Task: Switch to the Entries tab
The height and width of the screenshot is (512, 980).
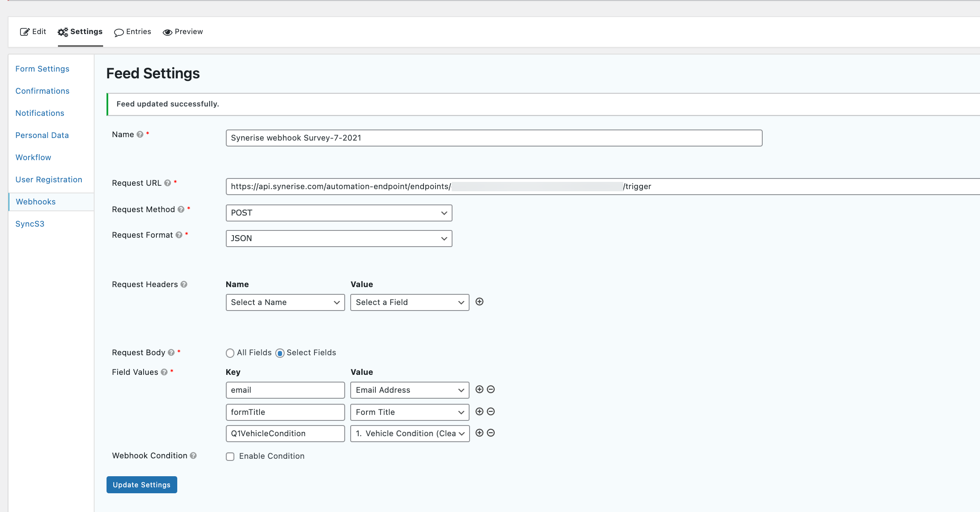Action: (x=132, y=31)
